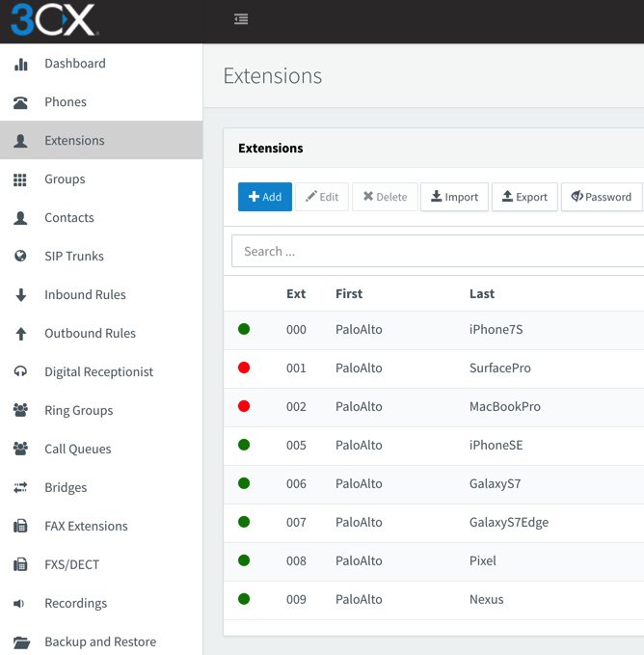The height and width of the screenshot is (655, 644).
Task: Select the GalaxyS7 row of extension 006
Action: click(434, 484)
